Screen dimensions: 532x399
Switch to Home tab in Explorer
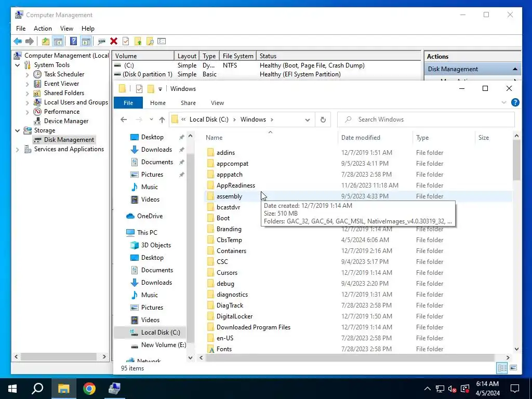[x=158, y=103]
